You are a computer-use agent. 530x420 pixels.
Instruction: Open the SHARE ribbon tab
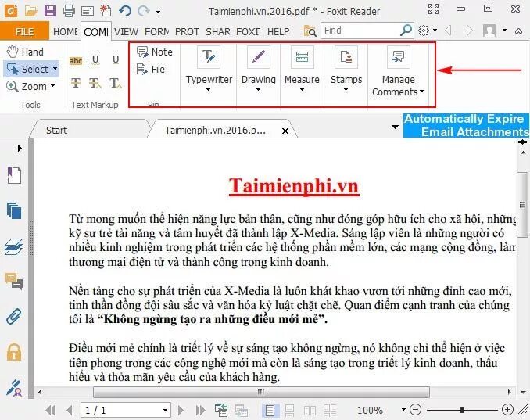(217, 32)
